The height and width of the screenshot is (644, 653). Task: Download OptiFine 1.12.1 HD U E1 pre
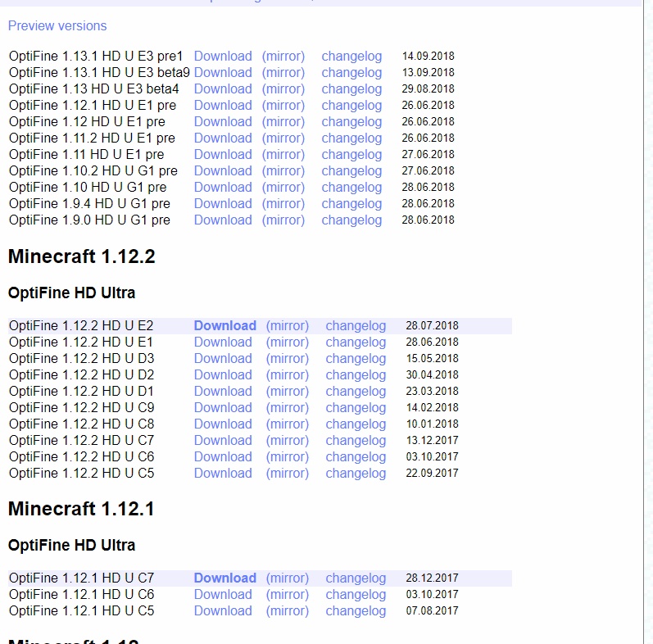point(223,105)
